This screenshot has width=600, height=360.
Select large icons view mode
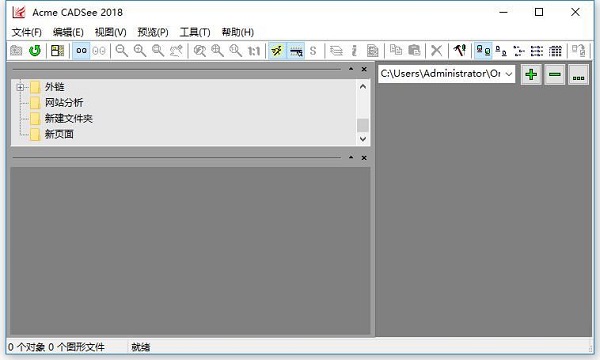[483, 50]
